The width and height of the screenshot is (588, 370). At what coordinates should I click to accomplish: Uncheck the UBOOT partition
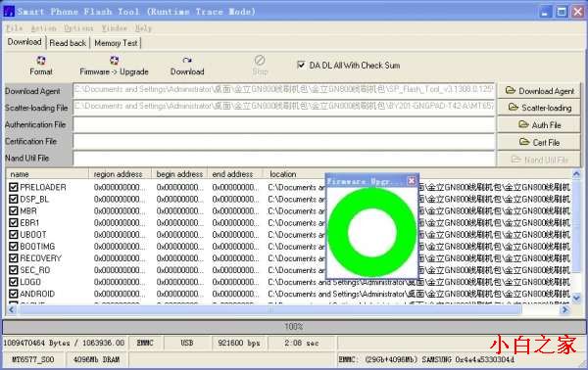click(x=14, y=235)
